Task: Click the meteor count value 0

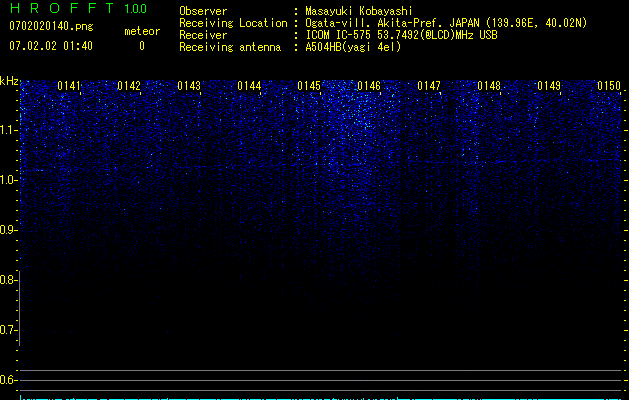Action: [x=142, y=46]
